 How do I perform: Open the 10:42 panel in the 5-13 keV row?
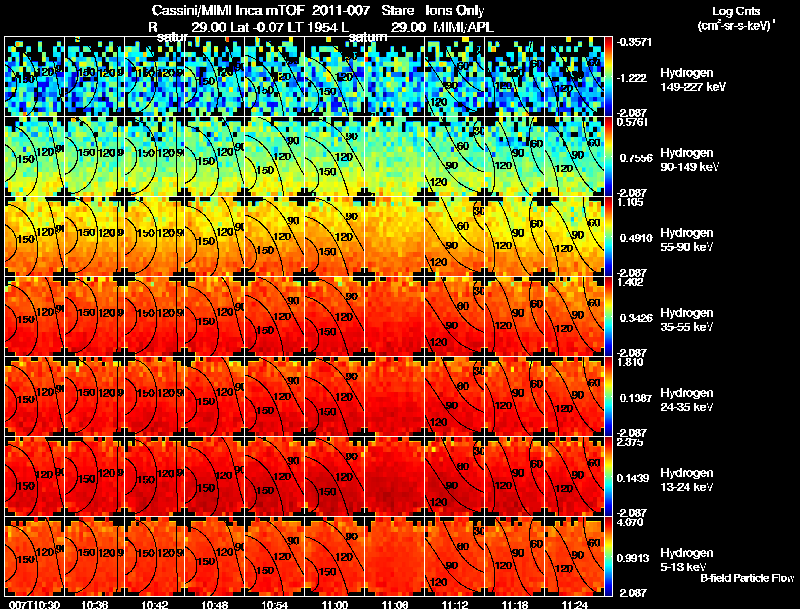[155, 557]
